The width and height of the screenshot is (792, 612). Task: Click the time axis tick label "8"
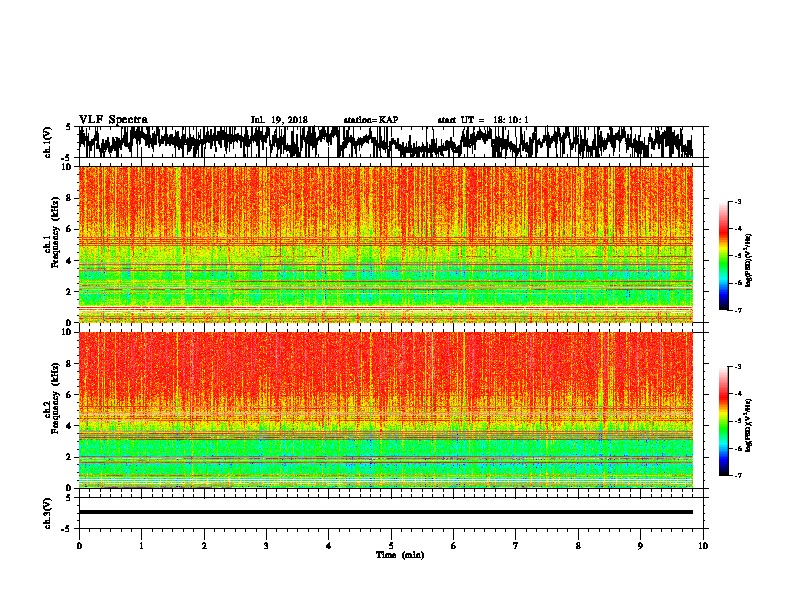click(578, 546)
